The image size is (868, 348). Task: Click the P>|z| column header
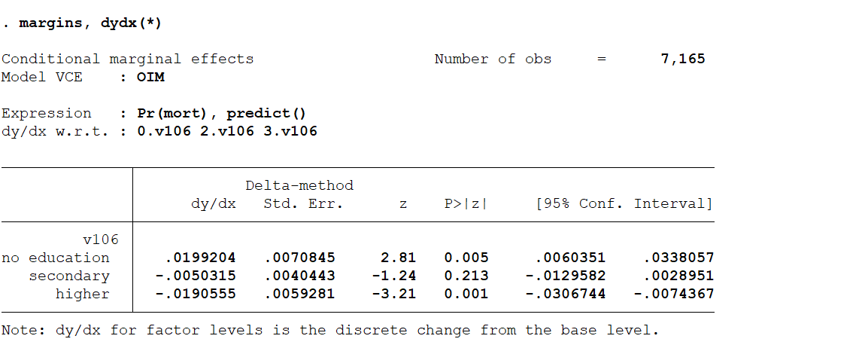[x=466, y=204]
